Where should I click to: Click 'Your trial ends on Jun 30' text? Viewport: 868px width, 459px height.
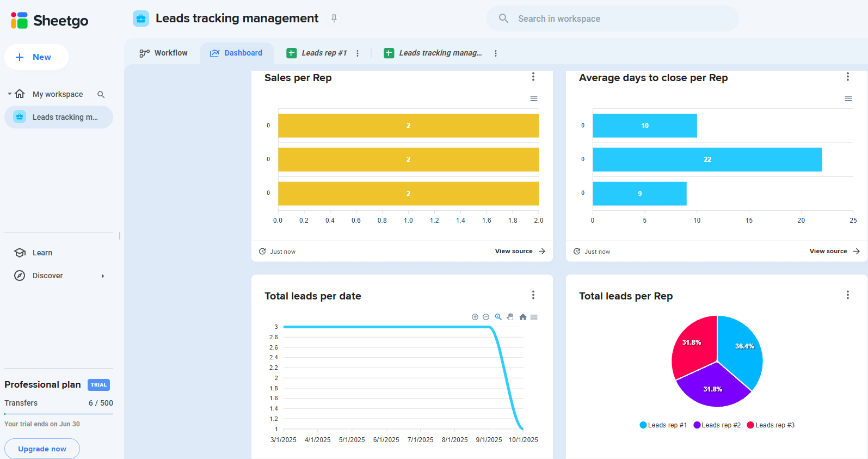42,424
